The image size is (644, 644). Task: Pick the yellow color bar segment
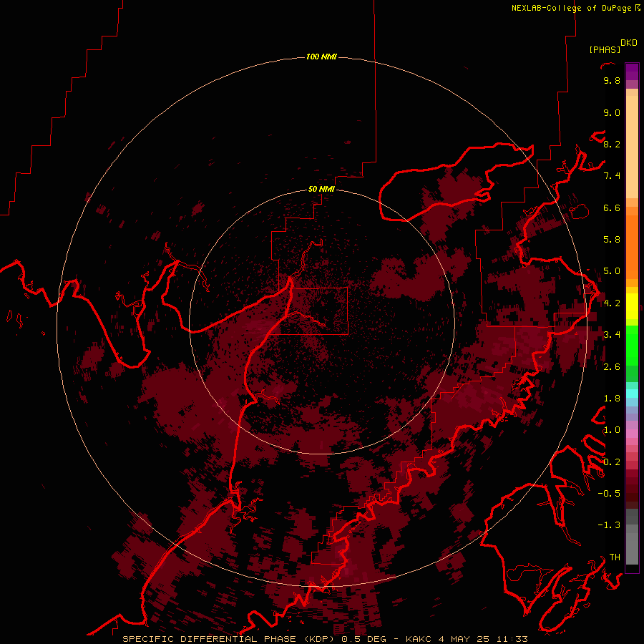pyautogui.click(x=632, y=306)
